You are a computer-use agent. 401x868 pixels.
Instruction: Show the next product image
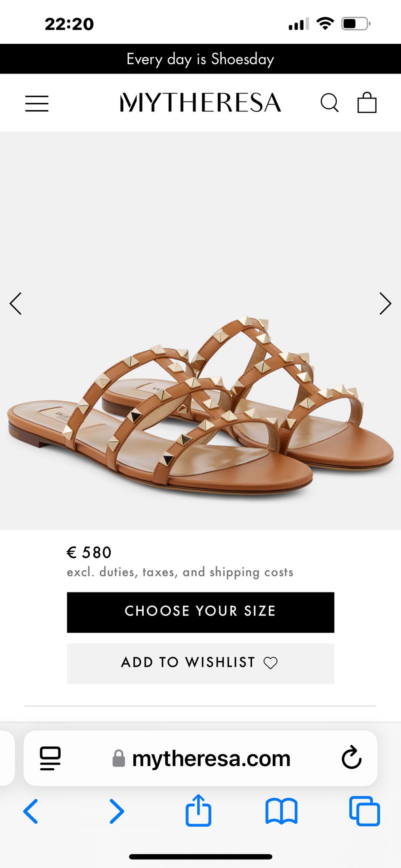tap(385, 304)
